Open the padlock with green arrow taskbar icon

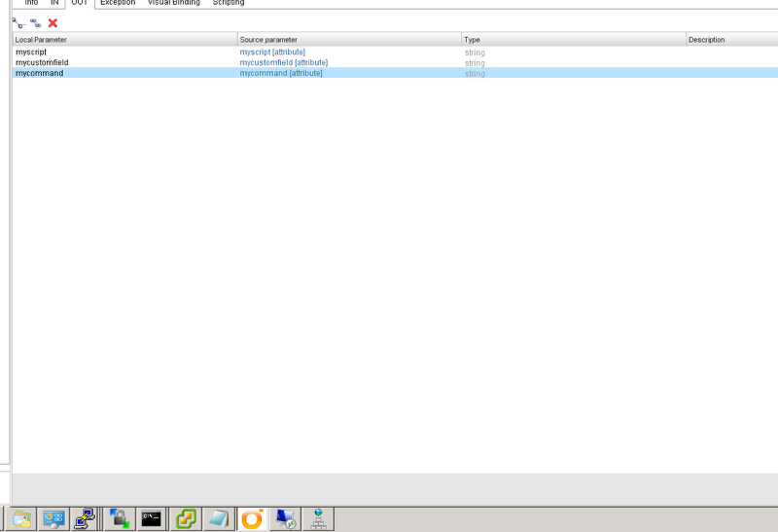tap(119, 518)
